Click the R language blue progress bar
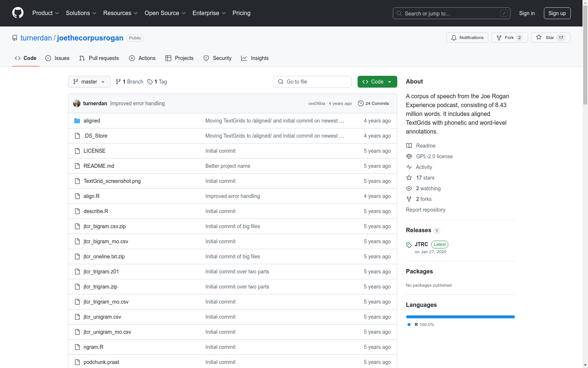 460,317
